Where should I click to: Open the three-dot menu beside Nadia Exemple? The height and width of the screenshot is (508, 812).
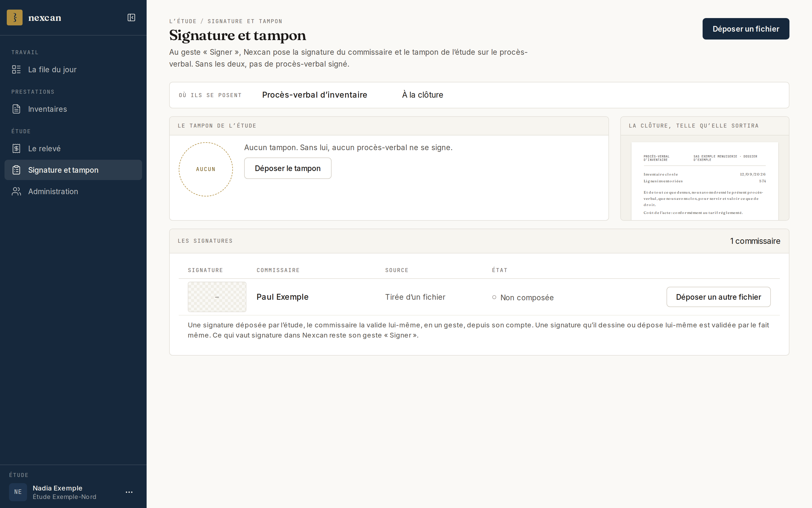pos(129,492)
